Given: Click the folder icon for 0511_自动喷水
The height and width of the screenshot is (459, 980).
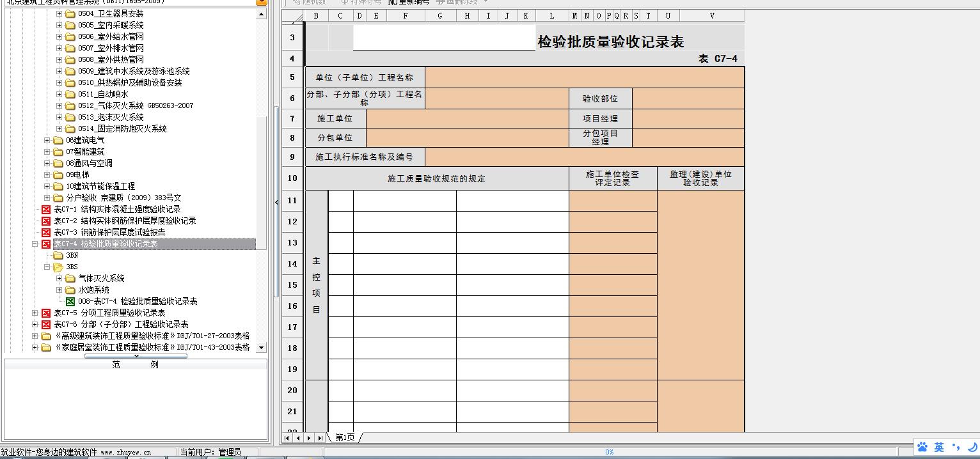Looking at the screenshot, I should (70, 94).
